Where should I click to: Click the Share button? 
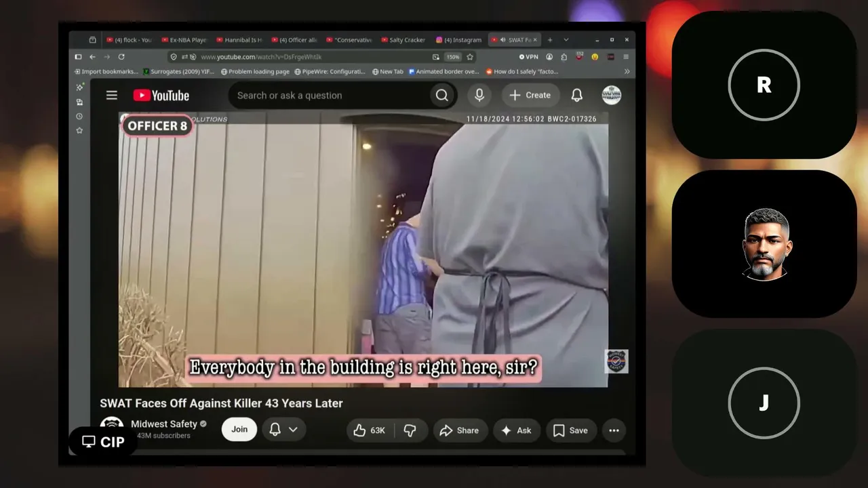tap(460, 430)
